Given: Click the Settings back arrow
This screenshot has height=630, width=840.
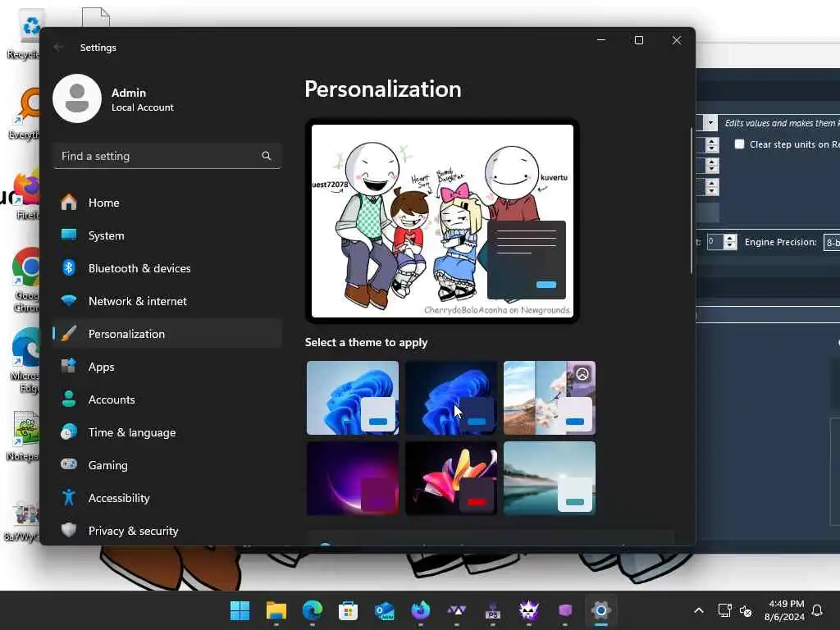Looking at the screenshot, I should 58,47.
